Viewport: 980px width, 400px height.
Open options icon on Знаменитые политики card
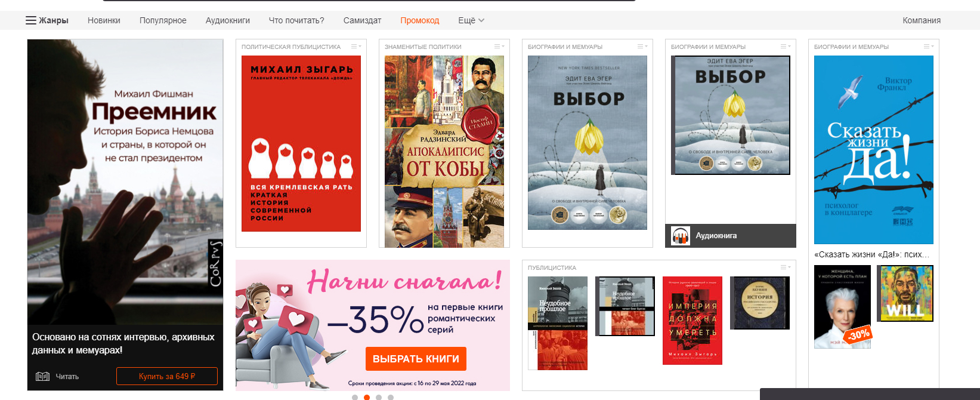click(x=499, y=47)
